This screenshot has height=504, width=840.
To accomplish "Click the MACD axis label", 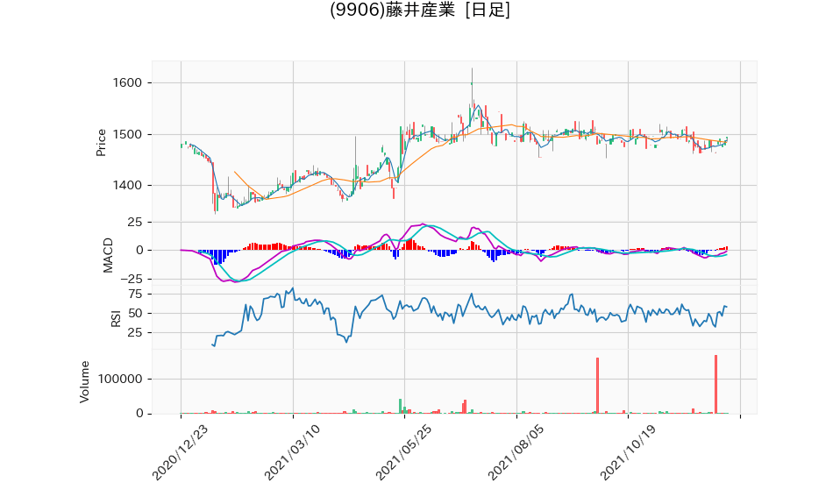I will 108,255.
